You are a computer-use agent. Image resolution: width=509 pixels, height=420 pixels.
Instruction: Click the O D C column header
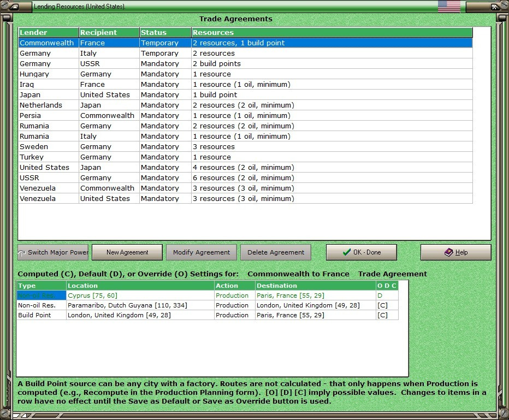(387, 286)
